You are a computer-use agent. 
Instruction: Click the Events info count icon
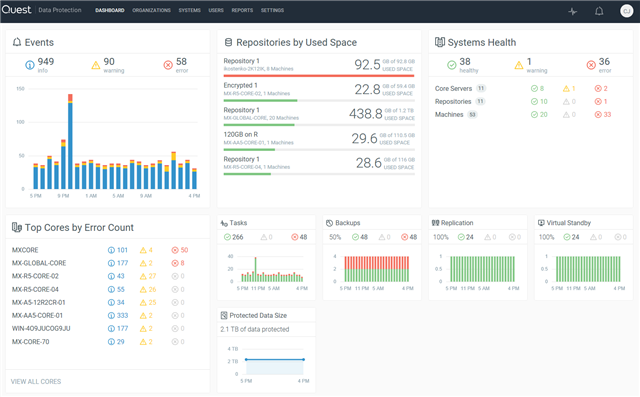point(30,65)
